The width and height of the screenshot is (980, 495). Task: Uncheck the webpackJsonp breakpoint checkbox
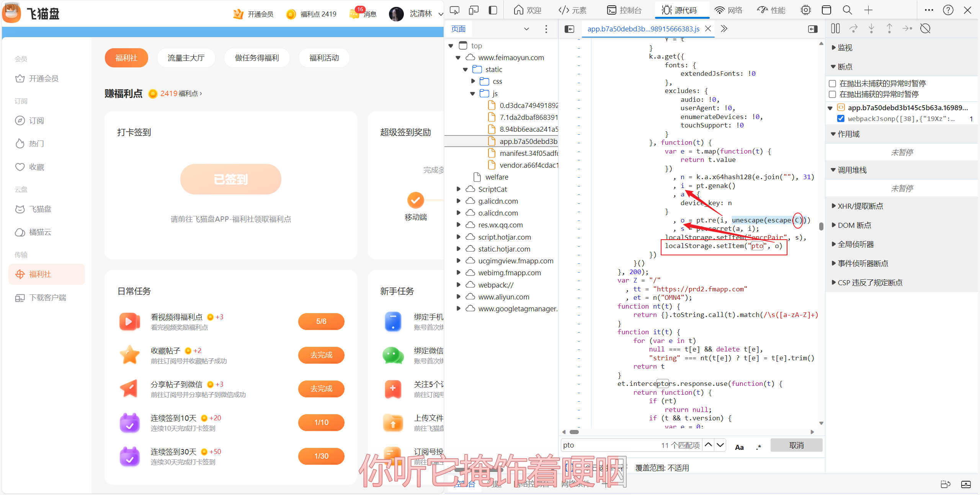click(841, 119)
